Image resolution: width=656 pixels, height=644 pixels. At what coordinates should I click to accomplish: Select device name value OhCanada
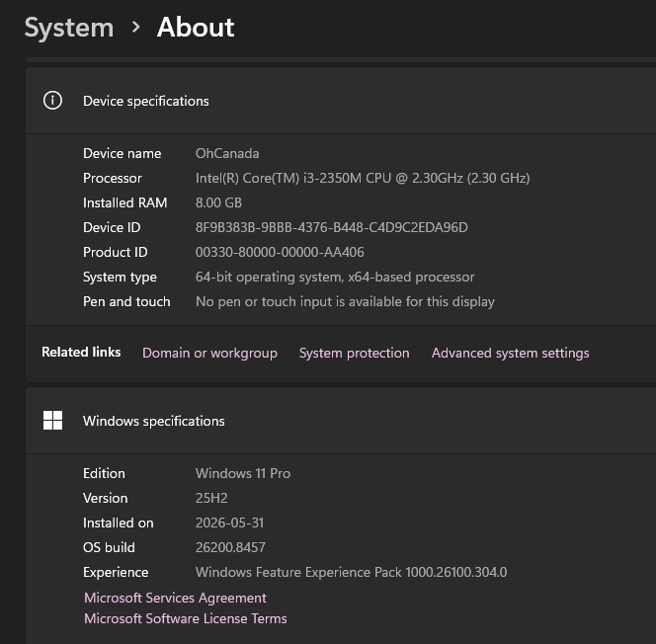coord(227,153)
